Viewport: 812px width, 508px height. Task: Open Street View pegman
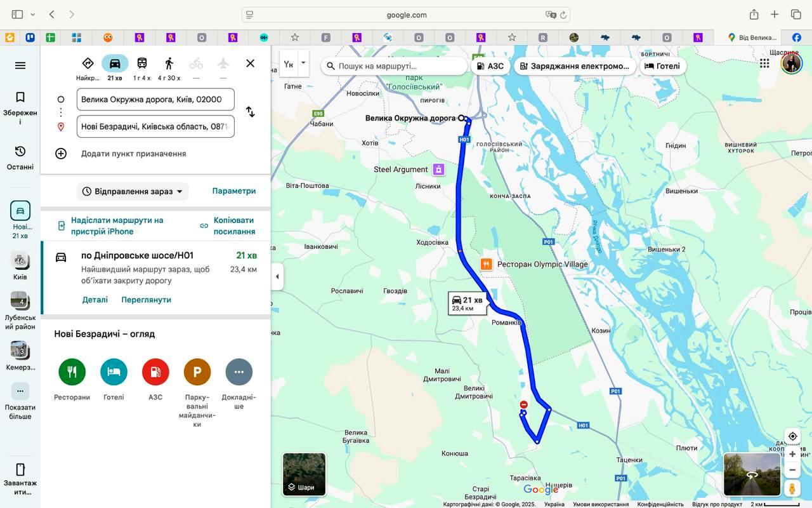(x=792, y=488)
